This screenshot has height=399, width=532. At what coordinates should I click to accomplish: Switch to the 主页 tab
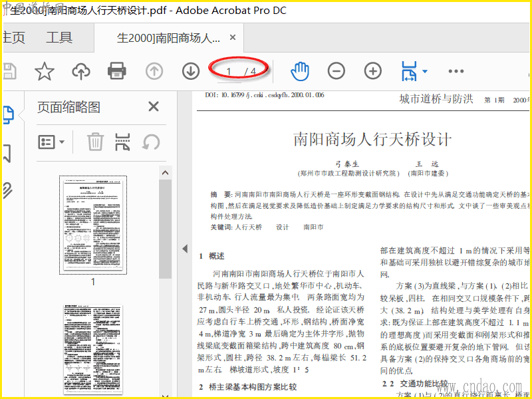click(13, 38)
